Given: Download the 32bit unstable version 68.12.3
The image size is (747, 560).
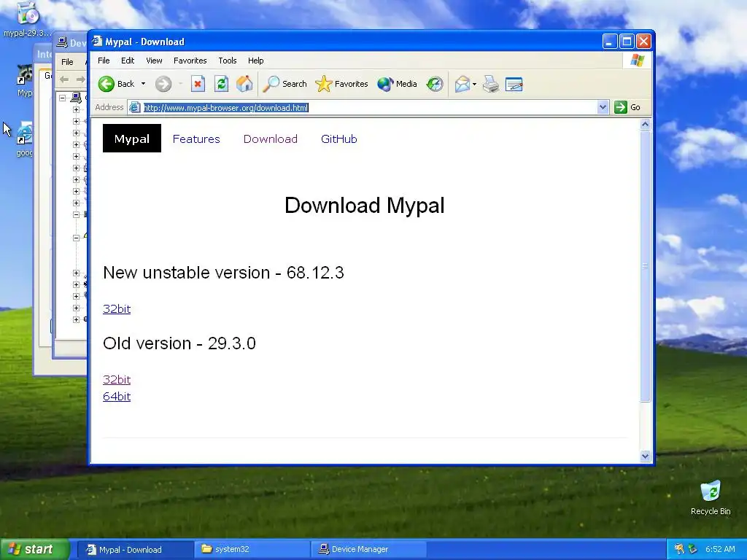Looking at the screenshot, I should [x=117, y=308].
